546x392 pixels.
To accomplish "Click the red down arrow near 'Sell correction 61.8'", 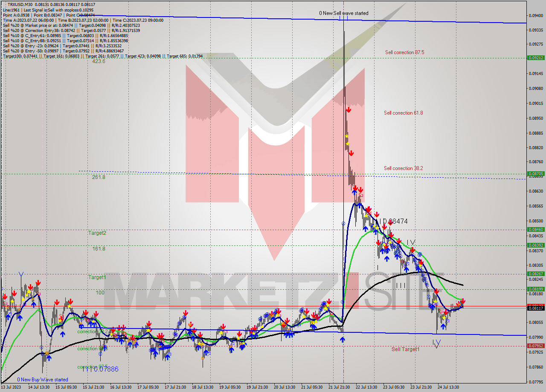I will [x=349, y=110].
